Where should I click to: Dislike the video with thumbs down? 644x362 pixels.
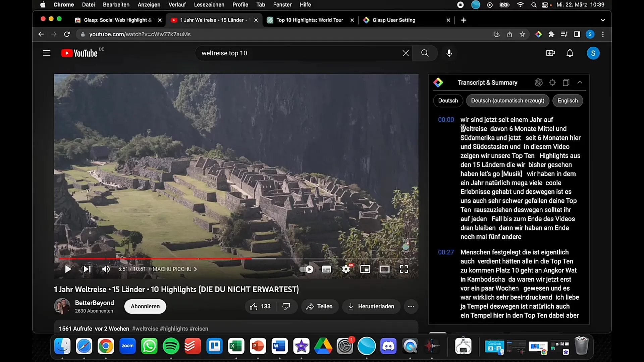pyautogui.click(x=286, y=306)
